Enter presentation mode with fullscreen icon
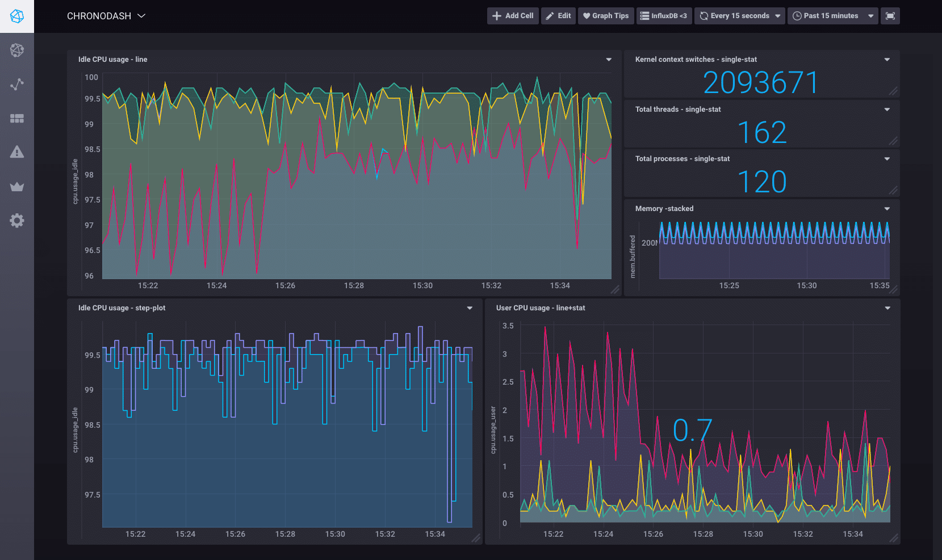Image resolution: width=942 pixels, height=560 pixels. (x=890, y=16)
